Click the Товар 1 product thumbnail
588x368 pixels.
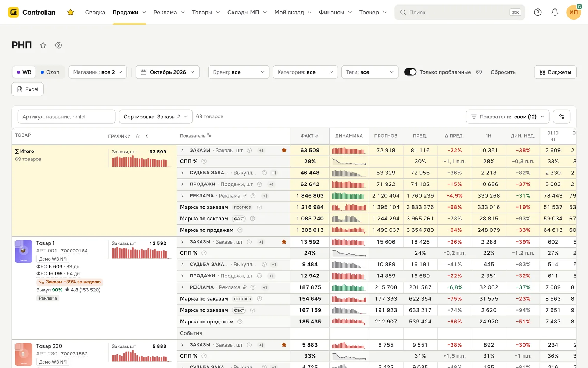point(24,251)
